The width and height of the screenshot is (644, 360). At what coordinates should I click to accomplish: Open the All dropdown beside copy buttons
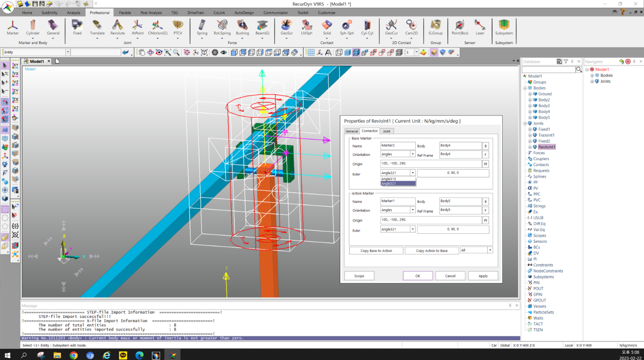(x=490, y=250)
